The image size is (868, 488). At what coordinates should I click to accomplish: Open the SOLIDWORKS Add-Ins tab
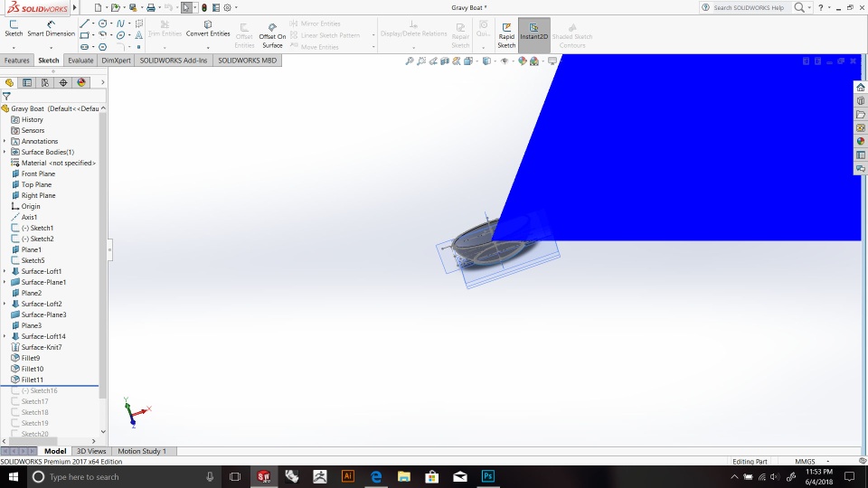click(174, 61)
